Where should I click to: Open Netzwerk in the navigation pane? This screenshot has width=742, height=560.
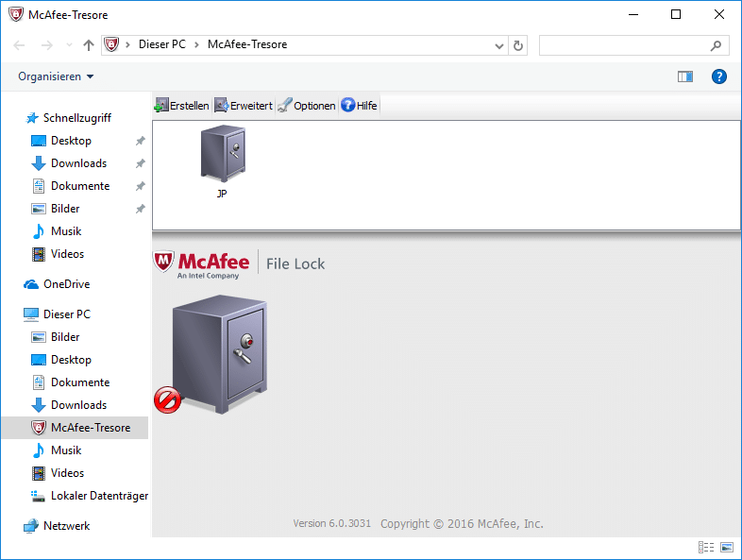[x=66, y=526]
